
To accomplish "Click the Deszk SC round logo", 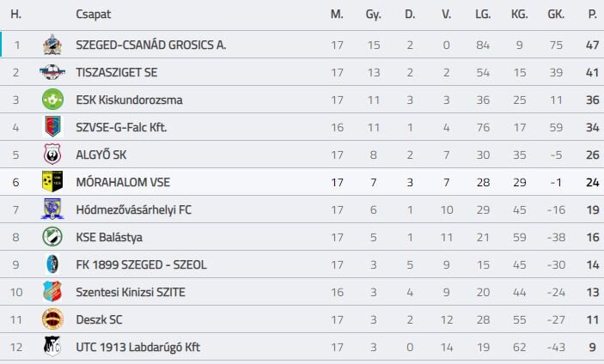I will (x=52, y=319).
